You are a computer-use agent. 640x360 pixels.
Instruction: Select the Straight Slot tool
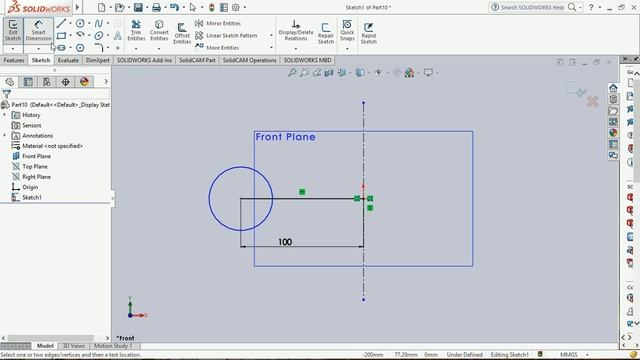61,48
